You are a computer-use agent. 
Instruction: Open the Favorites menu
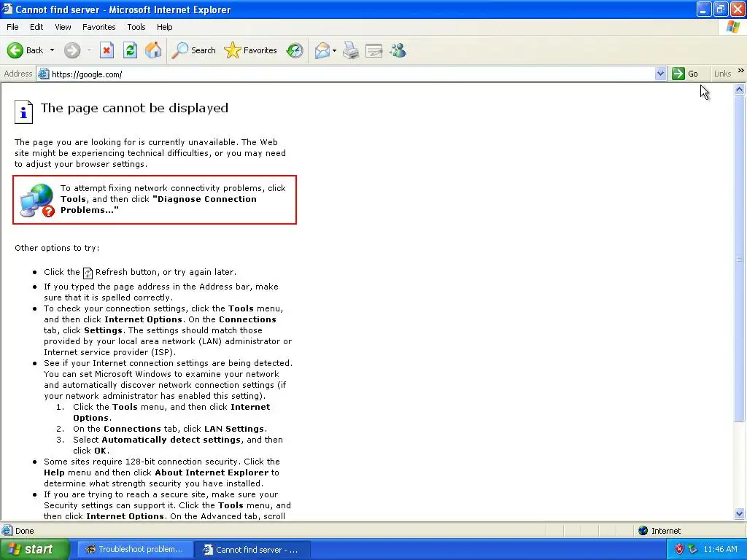click(98, 27)
